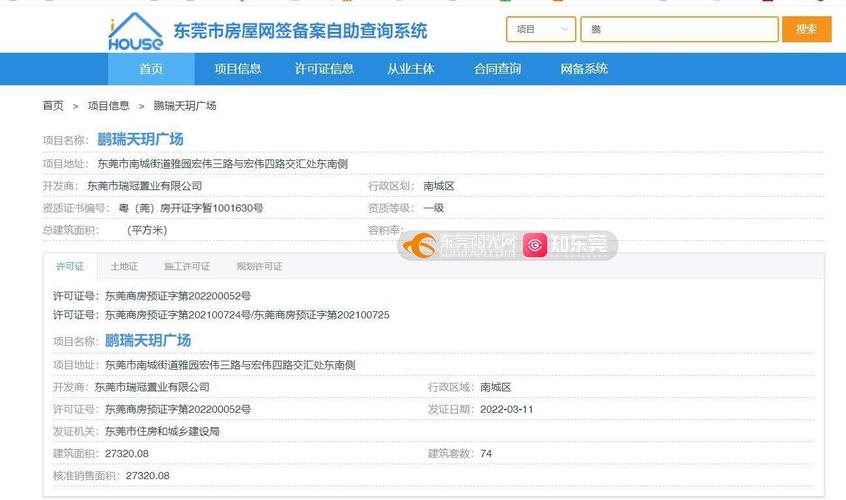846x500 pixels.
Task: Click qualification number 粤（莞）房开证字暂1001630号
Action: (191, 208)
